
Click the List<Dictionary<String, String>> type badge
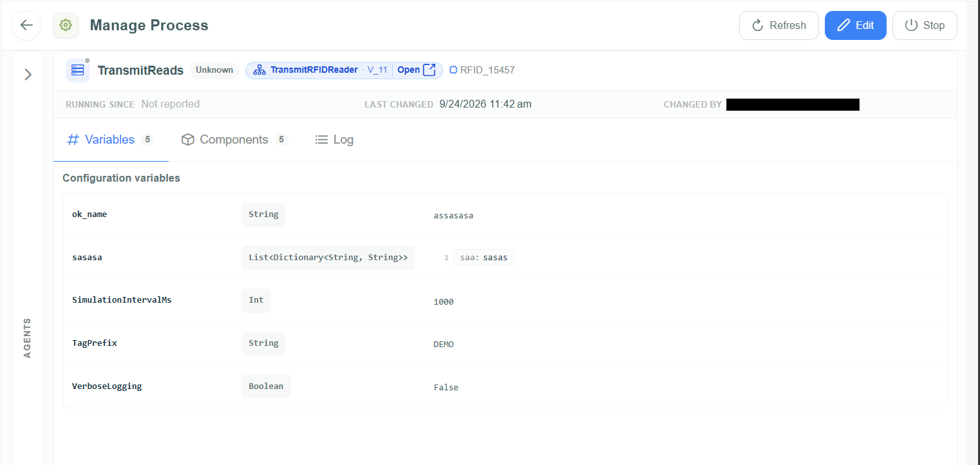(x=328, y=258)
